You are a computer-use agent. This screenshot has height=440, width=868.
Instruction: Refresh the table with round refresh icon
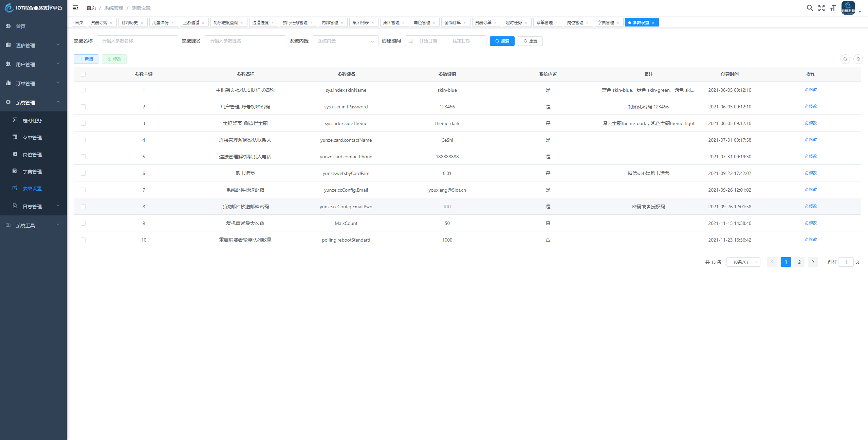point(858,59)
